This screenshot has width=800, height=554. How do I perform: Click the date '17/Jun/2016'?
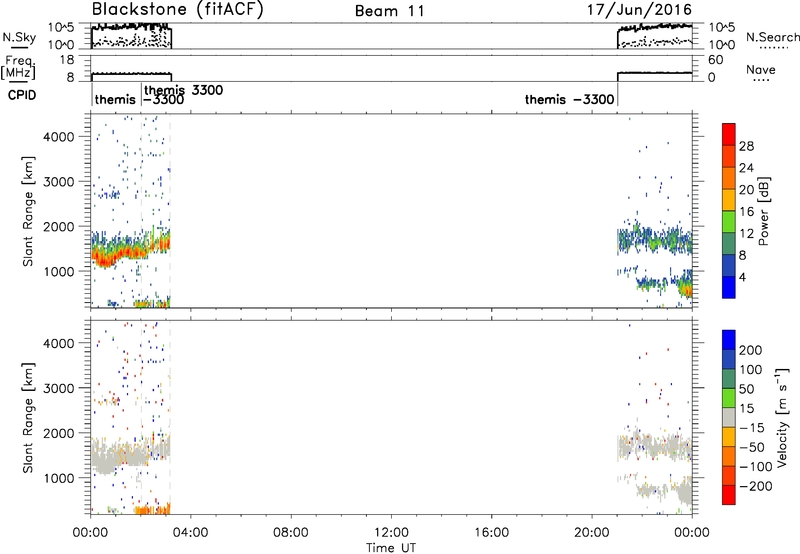pyautogui.click(x=639, y=9)
